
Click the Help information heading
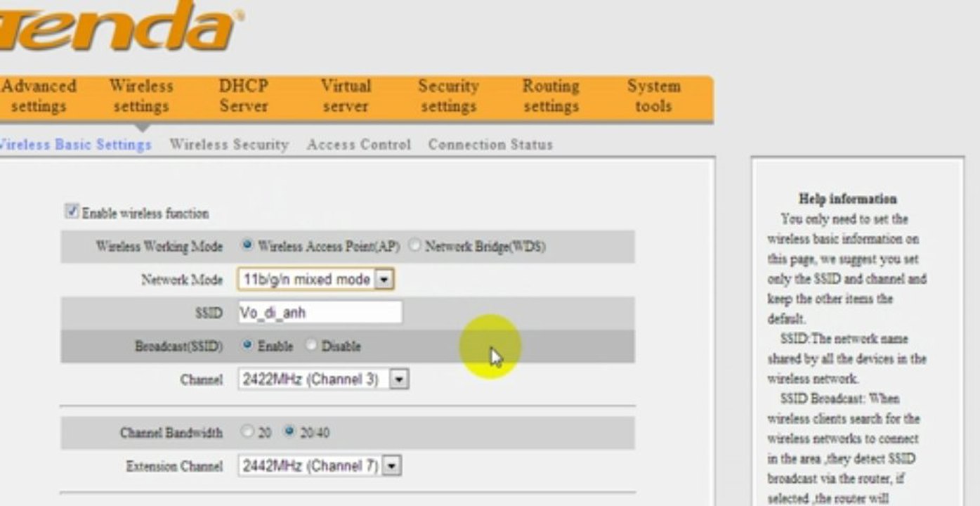point(847,198)
